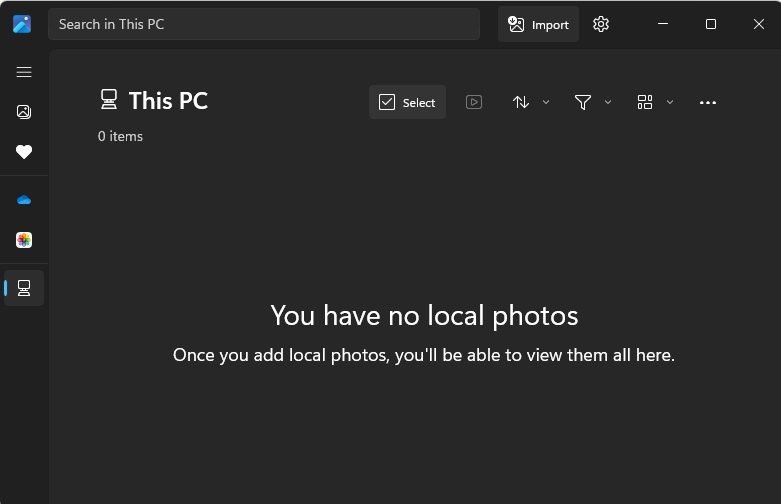The image size is (781, 504).
Task: Show Favorites using the heart icon
Action: [x=24, y=152]
